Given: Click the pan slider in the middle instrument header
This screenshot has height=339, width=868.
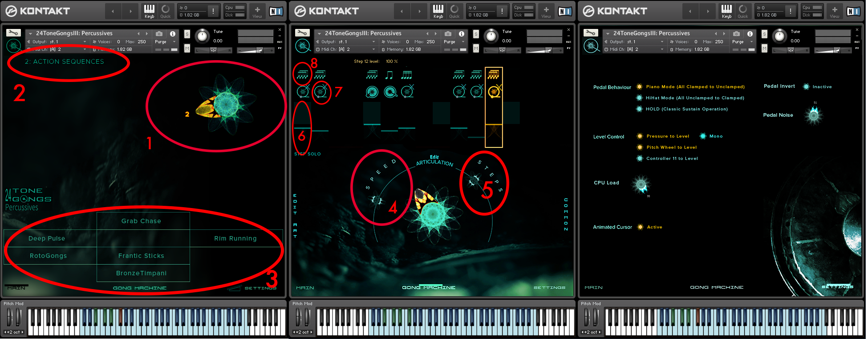Looking at the screenshot, I should coord(502,50).
